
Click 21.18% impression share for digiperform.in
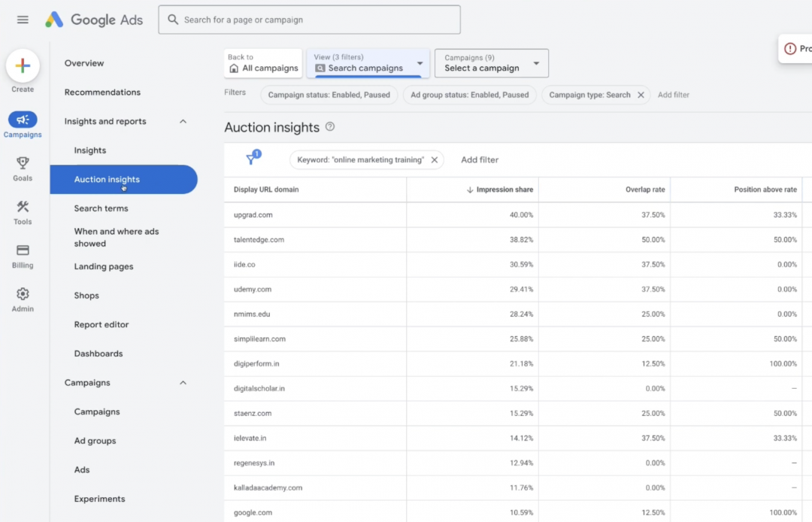click(521, 364)
